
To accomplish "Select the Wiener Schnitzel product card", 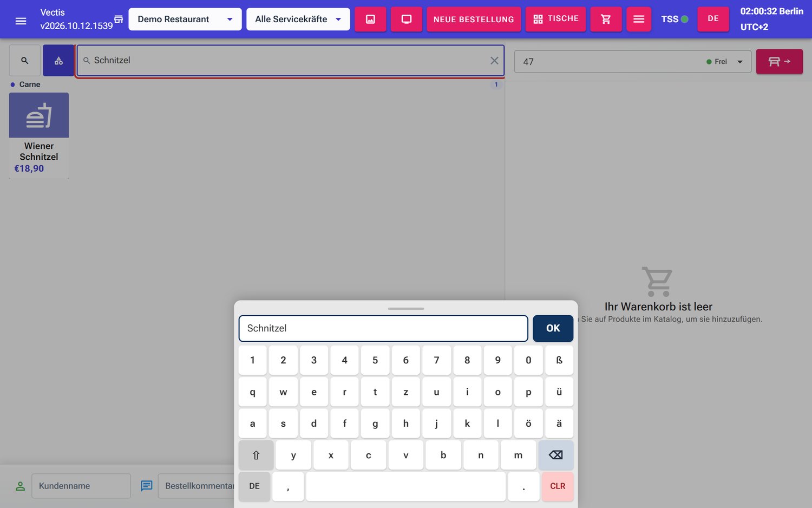I will click(39, 135).
